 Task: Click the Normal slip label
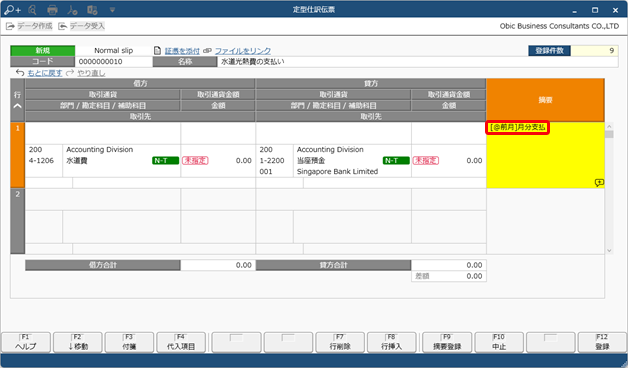tap(113, 50)
